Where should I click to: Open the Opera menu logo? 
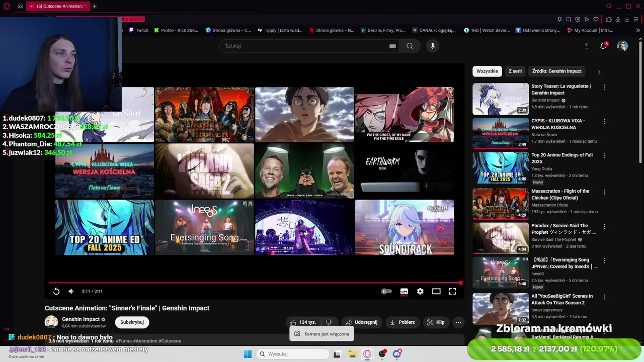click(x=7, y=6)
